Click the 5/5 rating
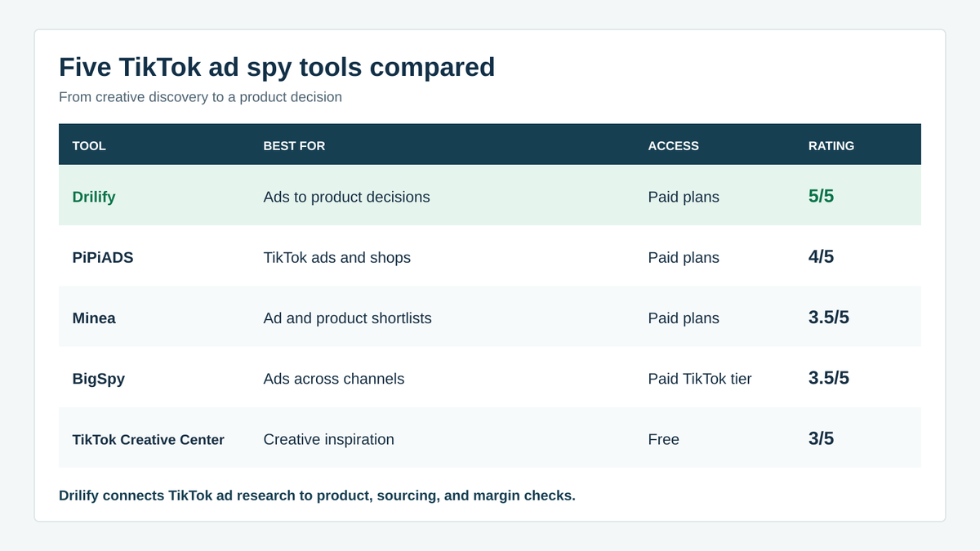The image size is (980, 551). pyautogui.click(x=822, y=196)
